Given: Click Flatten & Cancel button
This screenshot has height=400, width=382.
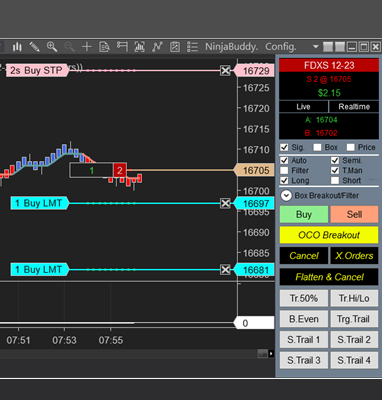Looking at the screenshot, I should (x=329, y=277).
